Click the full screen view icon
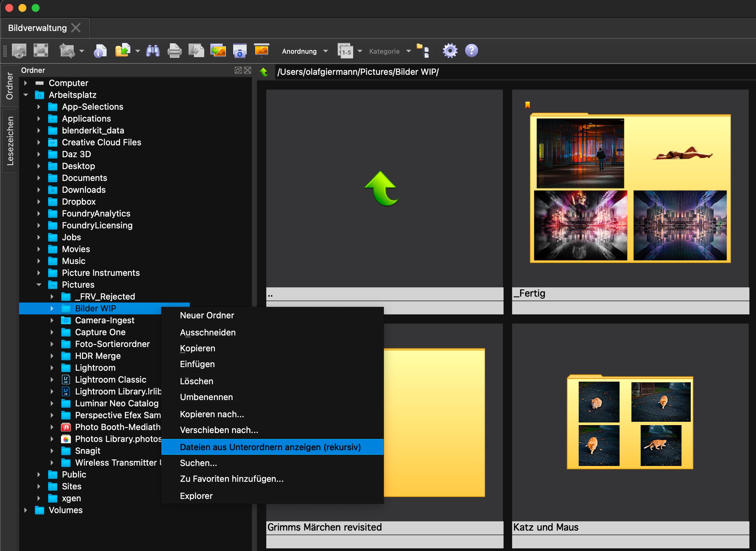 41,50
